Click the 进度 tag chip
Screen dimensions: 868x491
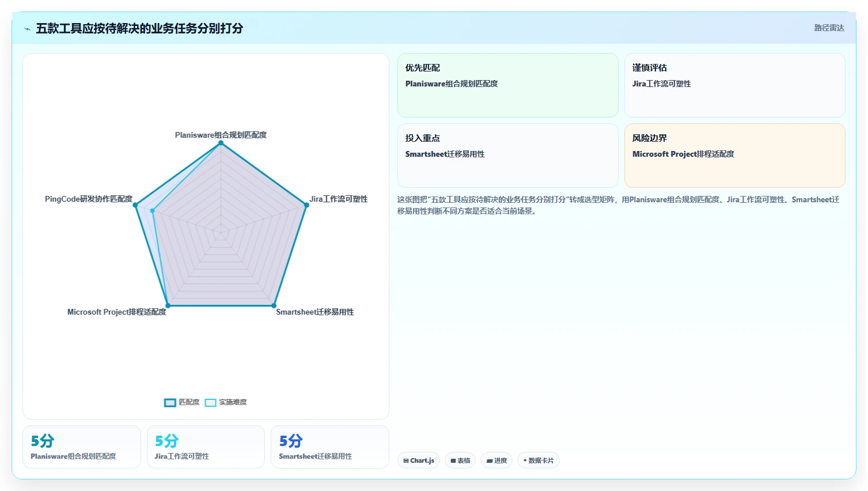(x=496, y=460)
